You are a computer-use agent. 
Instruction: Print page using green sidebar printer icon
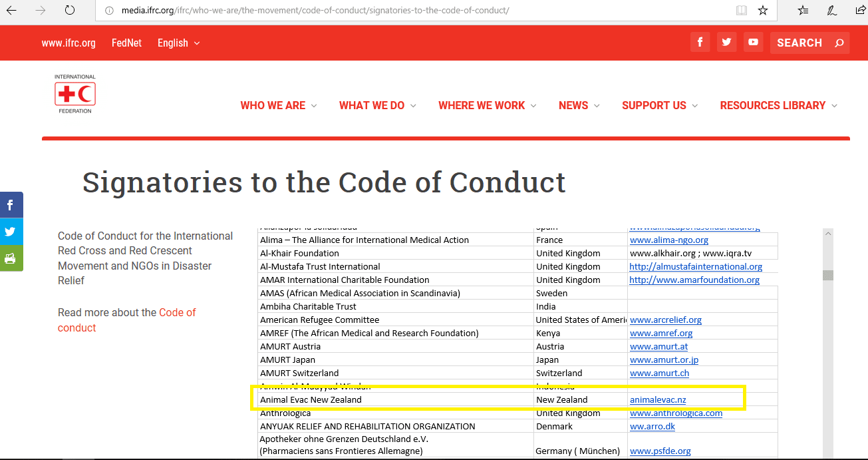click(x=11, y=258)
